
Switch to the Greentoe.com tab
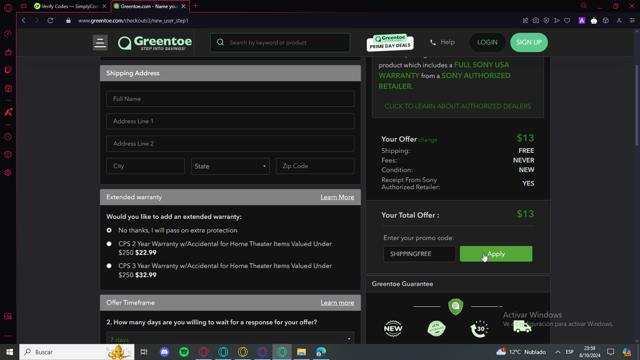click(149, 6)
